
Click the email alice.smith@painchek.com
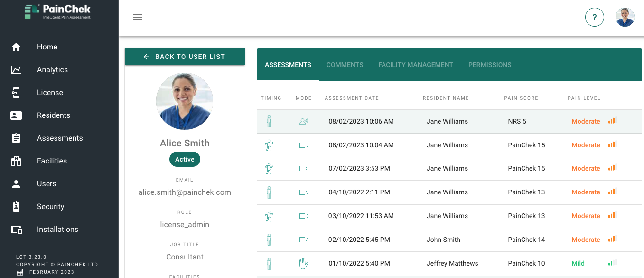click(185, 192)
